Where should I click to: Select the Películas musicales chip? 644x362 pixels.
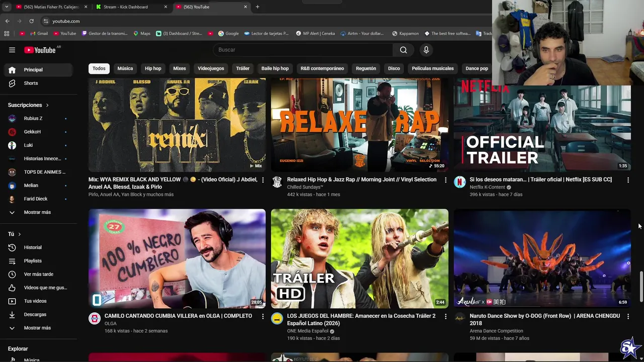433,68
